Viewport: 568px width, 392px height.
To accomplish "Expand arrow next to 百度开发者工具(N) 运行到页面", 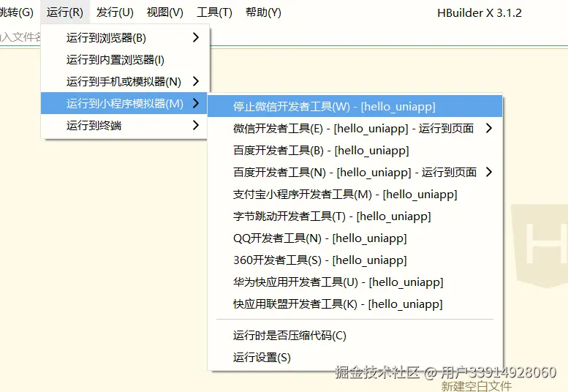I will pyautogui.click(x=489, y=172).
